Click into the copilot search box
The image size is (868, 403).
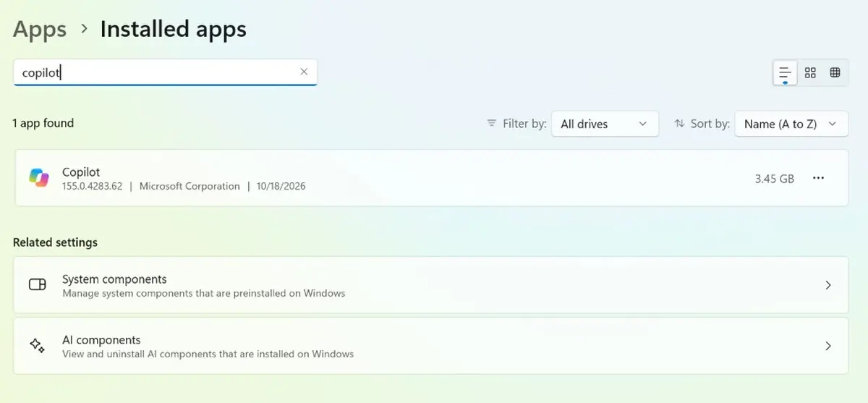165,72
